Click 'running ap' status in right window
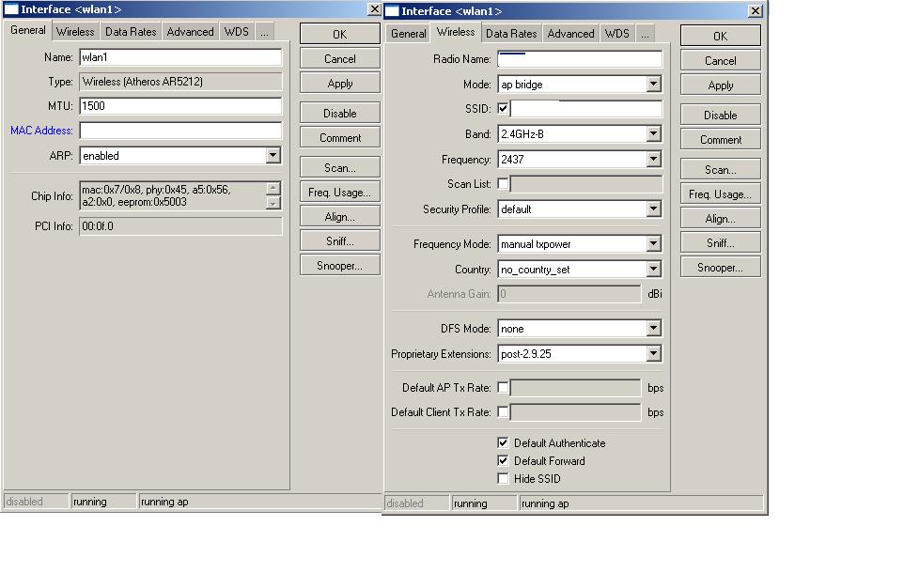The image size is (904, 588). point(545,503)
